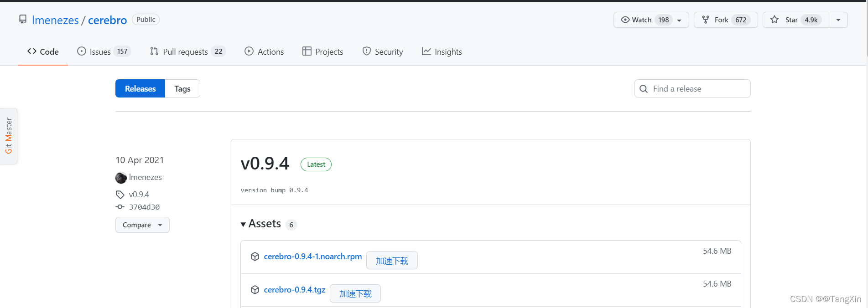Open the Git Master side panel
Viewport: 868px width, 308px height.
9,136
